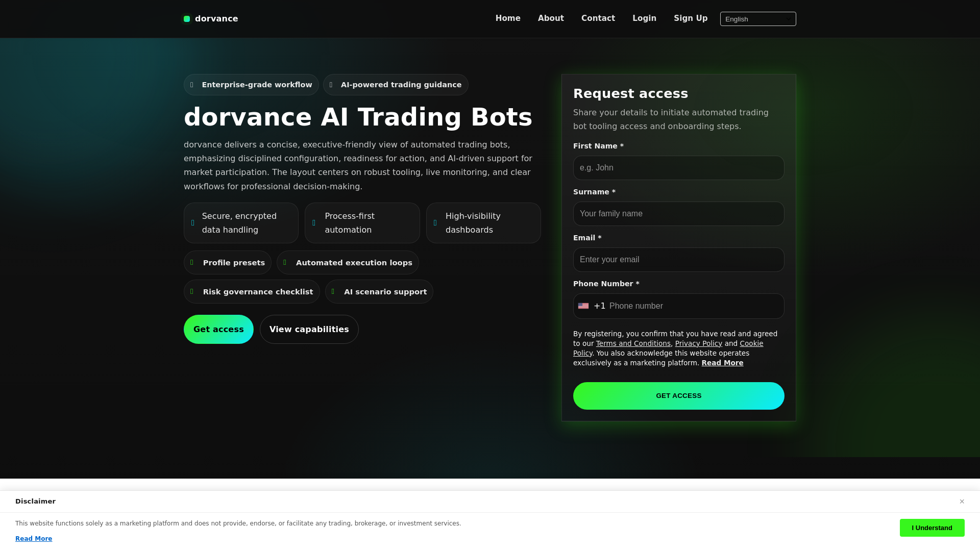Click the green Get access hero button
The height and width of the screenshot is (551, 980).
click(x=218, y=330)
